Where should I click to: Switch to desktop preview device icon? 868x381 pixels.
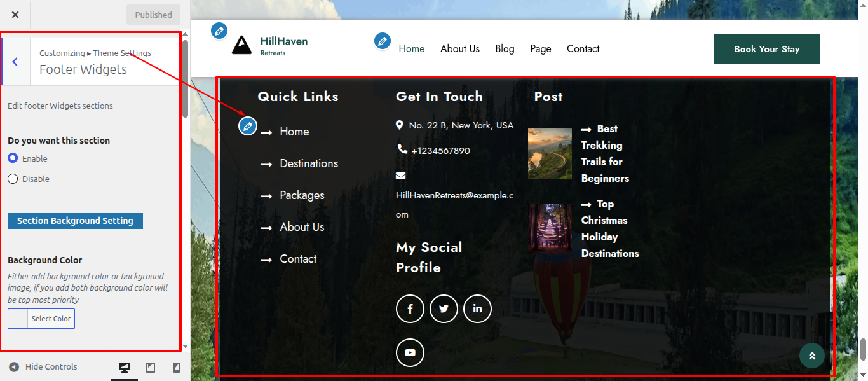[125, 367]
